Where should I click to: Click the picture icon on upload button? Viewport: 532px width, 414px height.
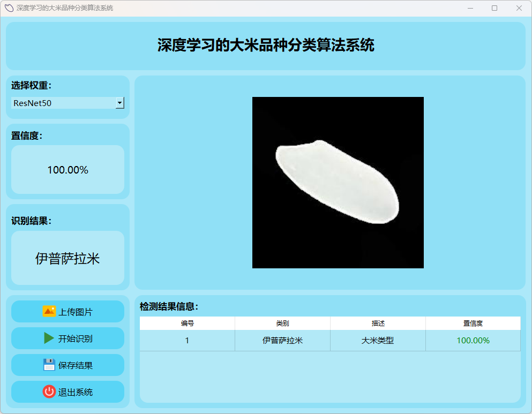(49, 311)
